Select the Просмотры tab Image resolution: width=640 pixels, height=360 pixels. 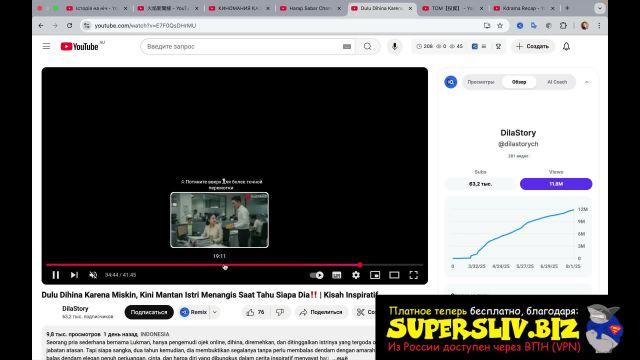(481, 82)
